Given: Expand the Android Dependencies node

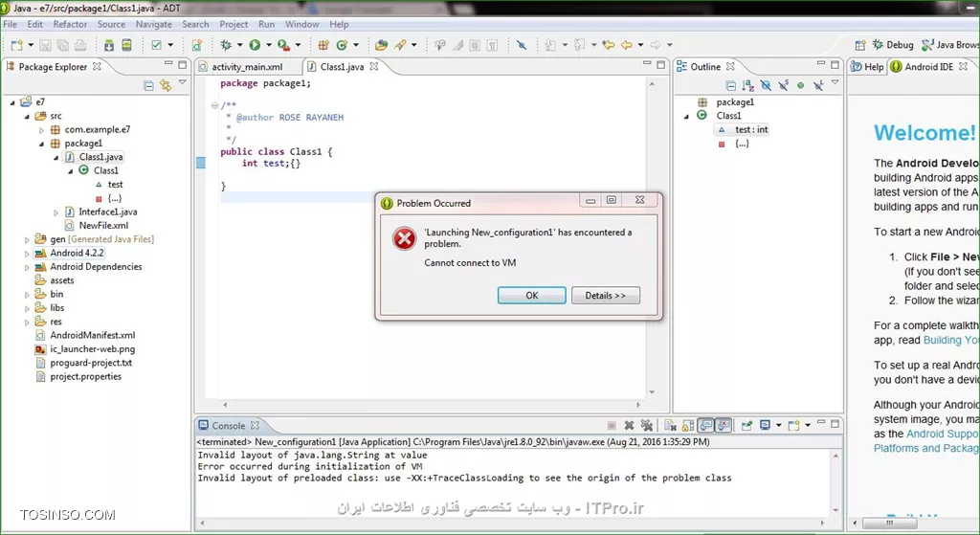Looking at the screenshot, I should (x=27, y=268).
